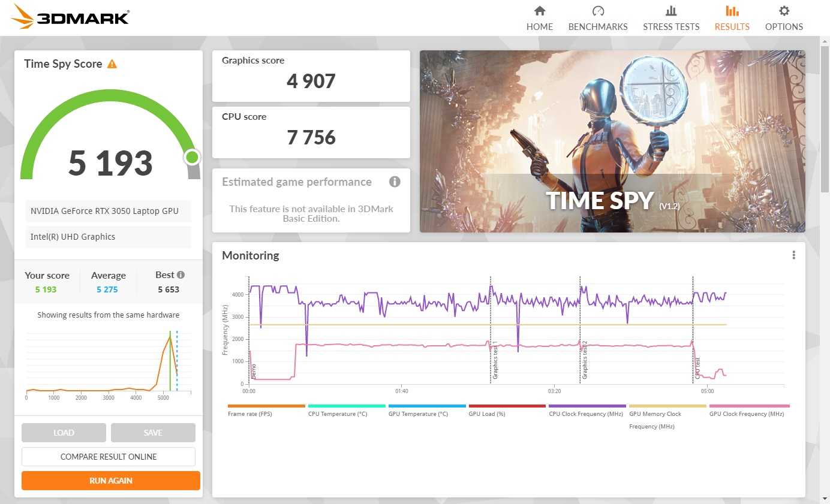830x504 pixels.
Task: Toggle GPU Memory Clock Frequency legend swatch
Action: click(x=667, y=406)
